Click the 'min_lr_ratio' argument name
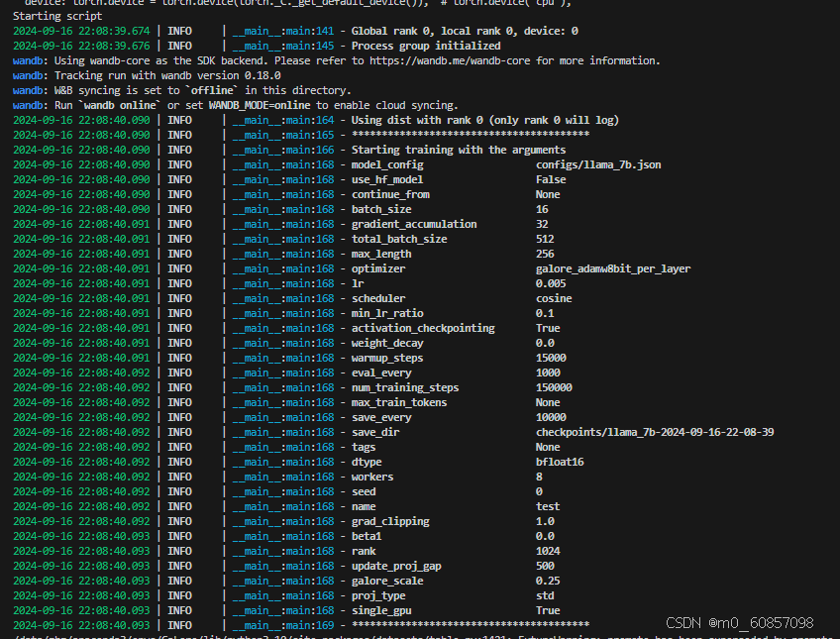 pyautogui.click(x=387, y=313)
